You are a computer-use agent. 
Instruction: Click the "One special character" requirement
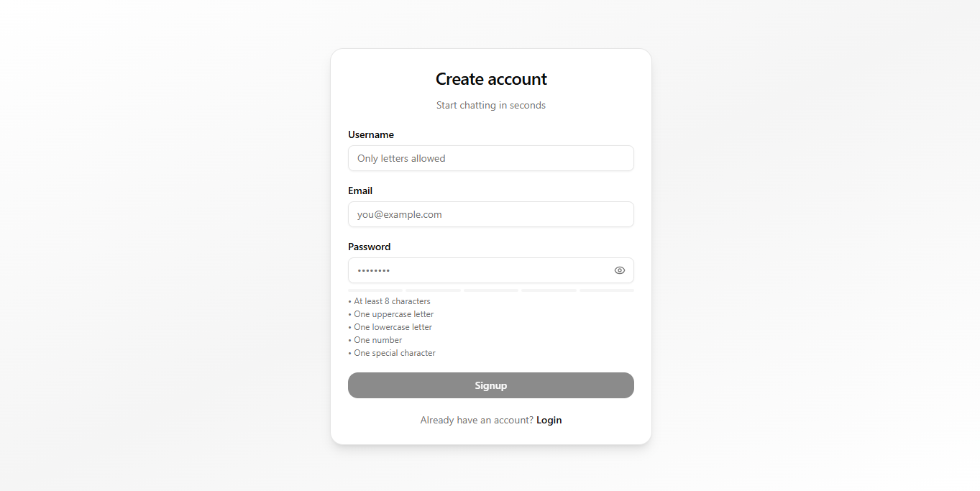tap(394, 353)
